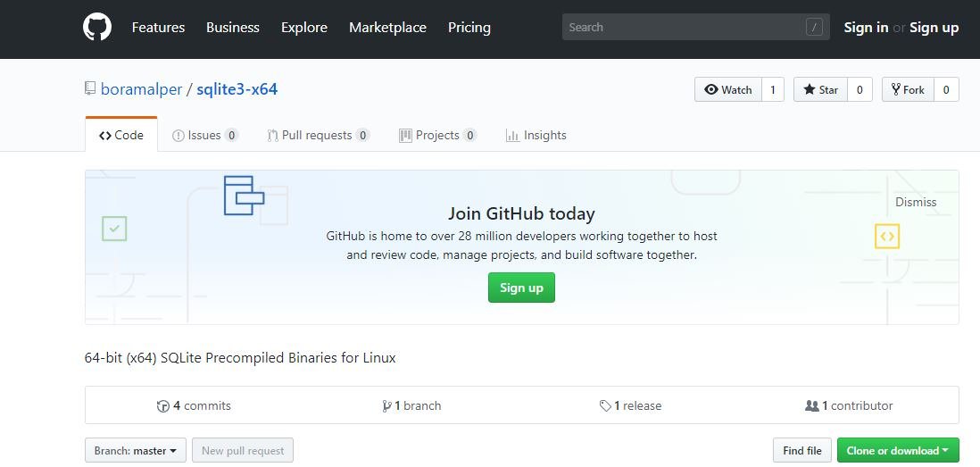Click the git branch icon
The image size is (980, 467).
[386, 406]
